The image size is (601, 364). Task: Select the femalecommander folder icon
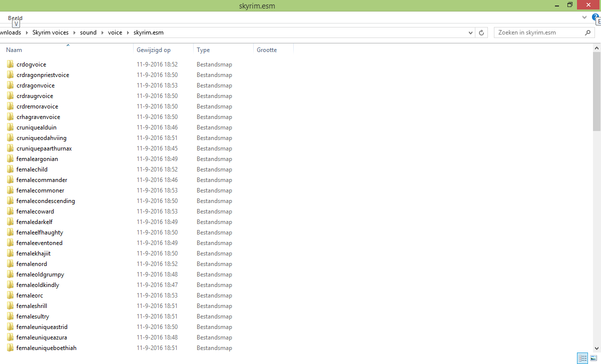tap(10, 180)
